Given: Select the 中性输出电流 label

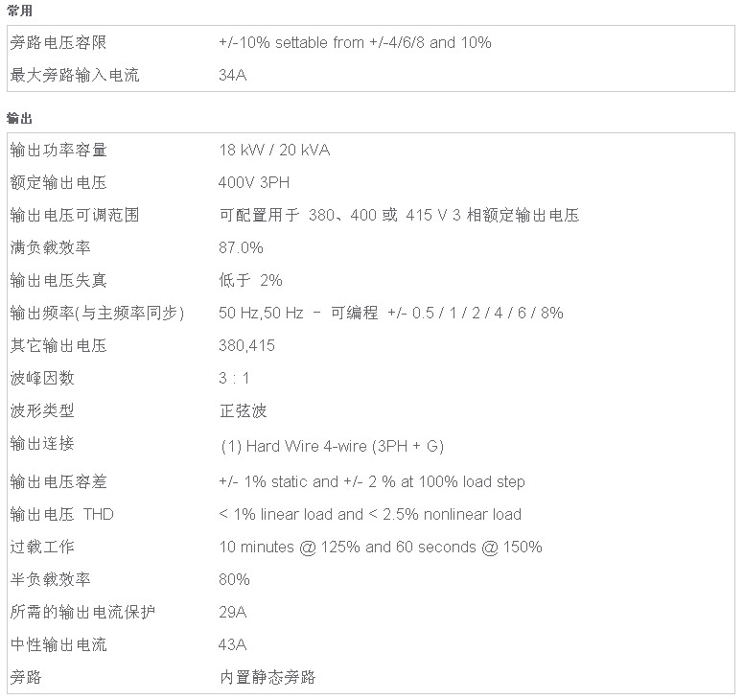Looking at the screenshot, I should (x=58, y=645).
